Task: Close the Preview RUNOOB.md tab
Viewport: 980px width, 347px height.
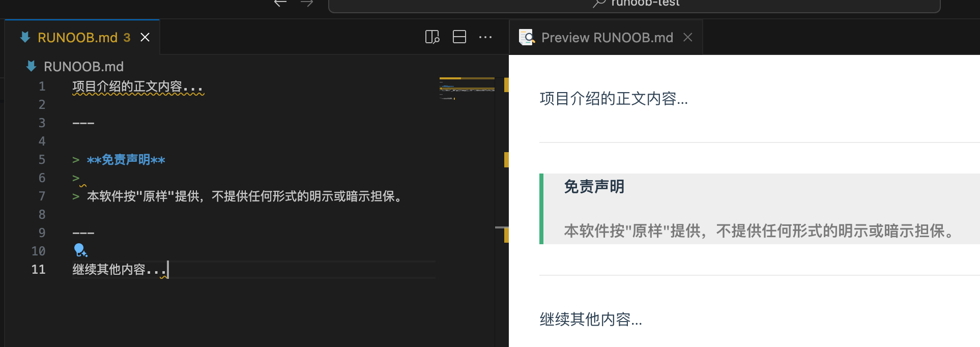Action: click(x=688, y=37)
